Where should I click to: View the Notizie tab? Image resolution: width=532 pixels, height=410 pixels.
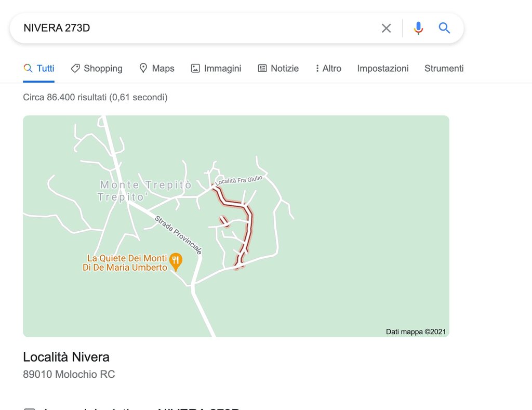pos(278,69)
